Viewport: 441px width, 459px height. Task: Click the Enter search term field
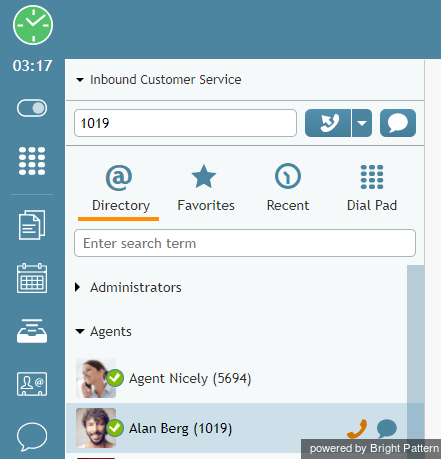tap(245, 243)
